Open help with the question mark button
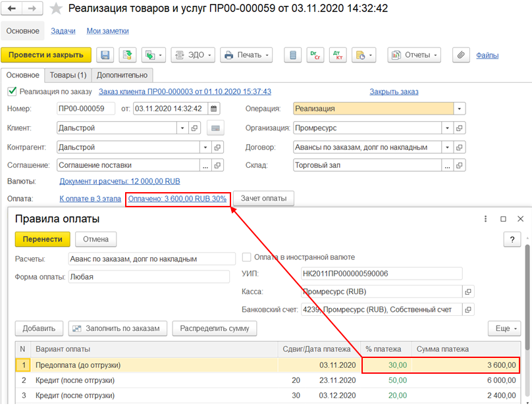532x406 pixels. pyautogui.click(x=512, y=240)
